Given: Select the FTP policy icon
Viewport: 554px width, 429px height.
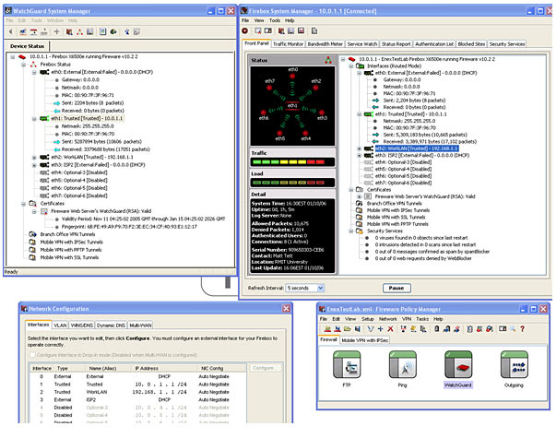Looking at the screenshot, I should coord(347,365).
